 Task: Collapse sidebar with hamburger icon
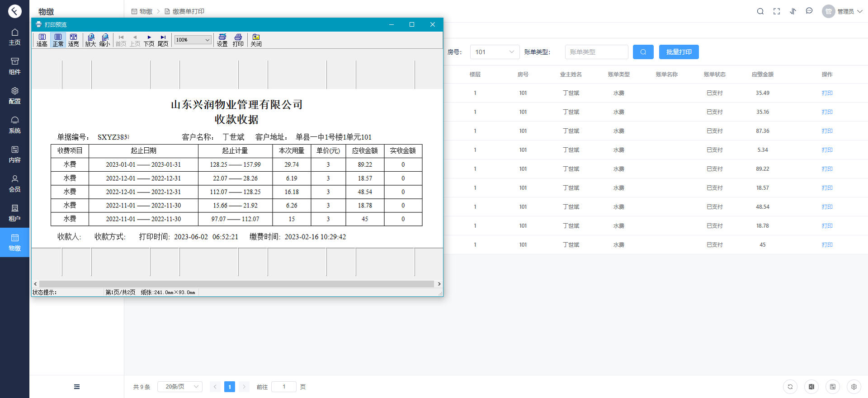coord(77,387)
